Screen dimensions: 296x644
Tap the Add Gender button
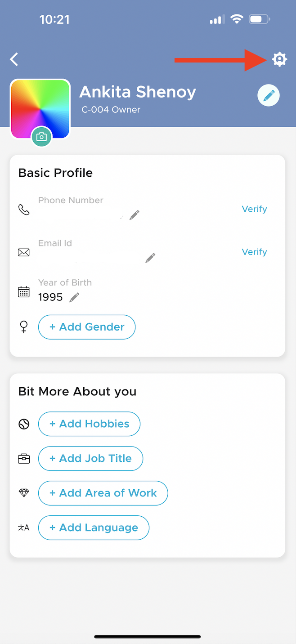pos(86,327)
